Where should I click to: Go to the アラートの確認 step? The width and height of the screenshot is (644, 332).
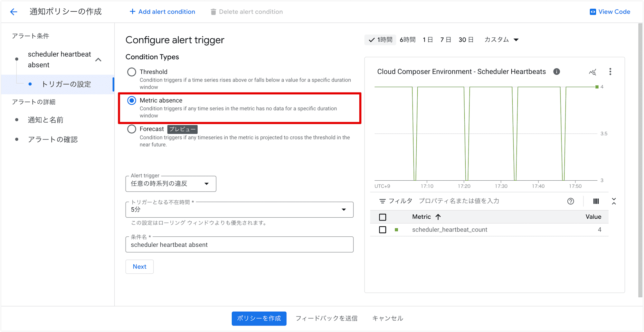pos(53,139)
